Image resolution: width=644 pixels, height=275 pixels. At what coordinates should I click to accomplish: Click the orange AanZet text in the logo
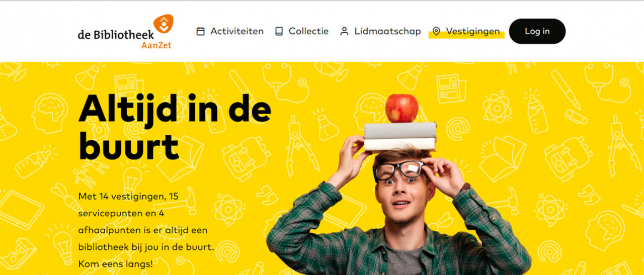156,45
